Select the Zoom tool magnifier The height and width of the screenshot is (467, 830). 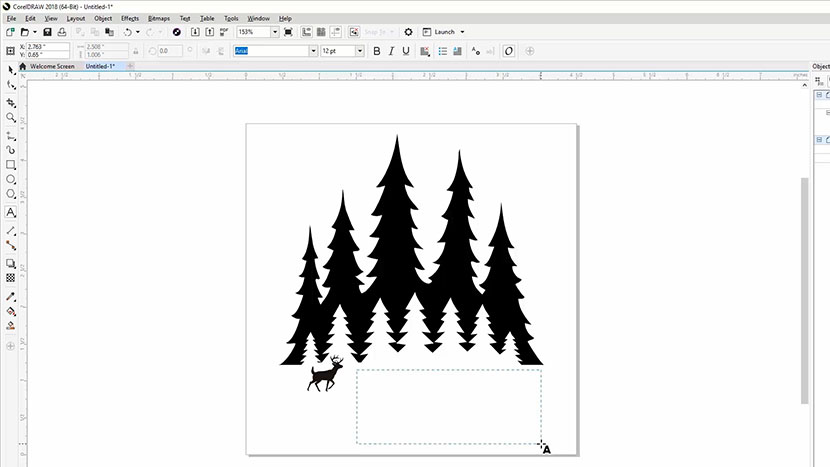tap(11, 118)
